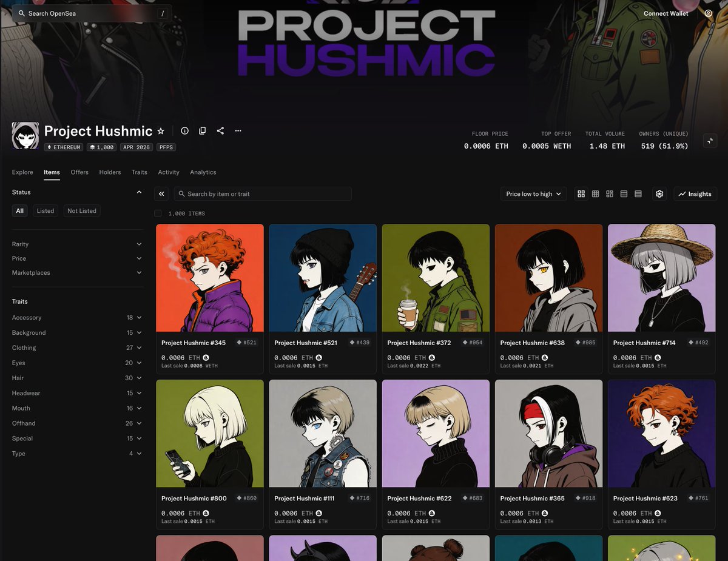728x561 pixels.
Task: Expand the Marketplaces filter
Action: [x=78, y=273]
